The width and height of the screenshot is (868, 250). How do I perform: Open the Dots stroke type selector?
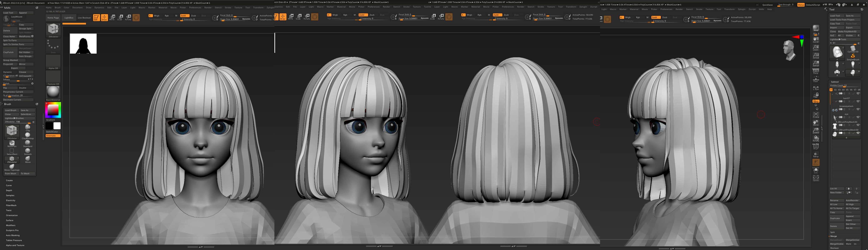tap(53, 46)
